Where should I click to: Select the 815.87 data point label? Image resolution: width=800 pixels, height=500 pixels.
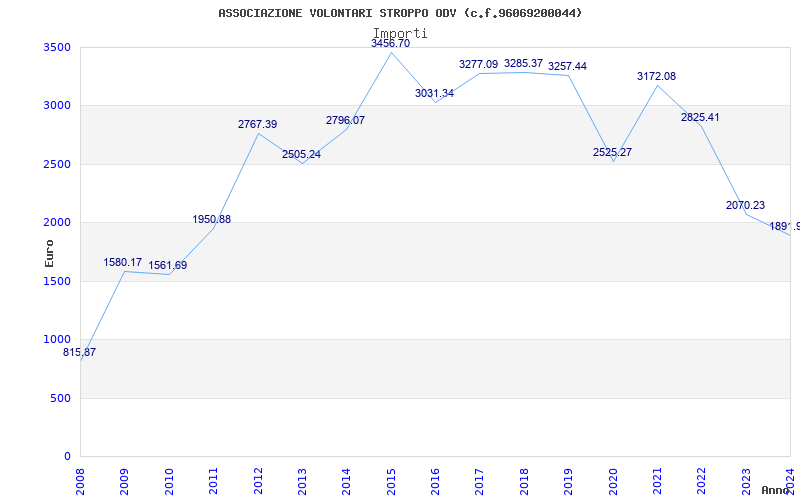tap(79, 352)
